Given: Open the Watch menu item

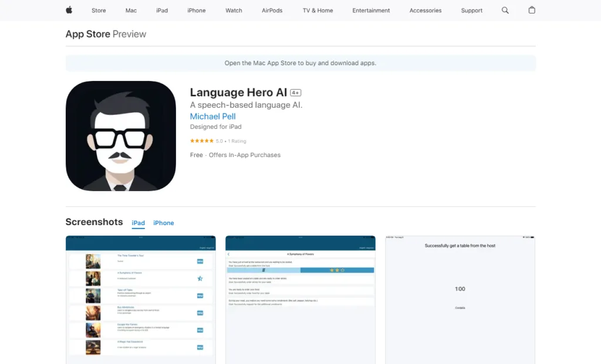Looking at the screenshot, I should tap(234, 11).
